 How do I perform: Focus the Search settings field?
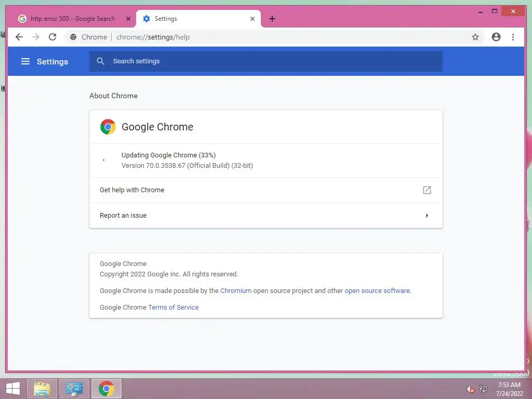(265, 61)
